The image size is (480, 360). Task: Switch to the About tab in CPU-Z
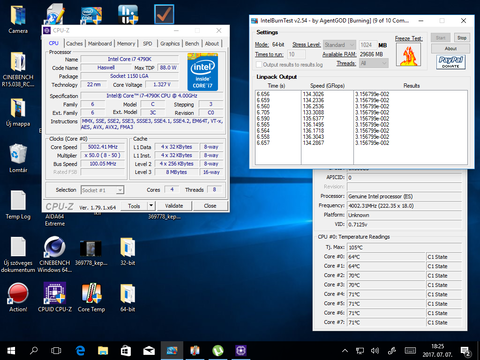212,44
